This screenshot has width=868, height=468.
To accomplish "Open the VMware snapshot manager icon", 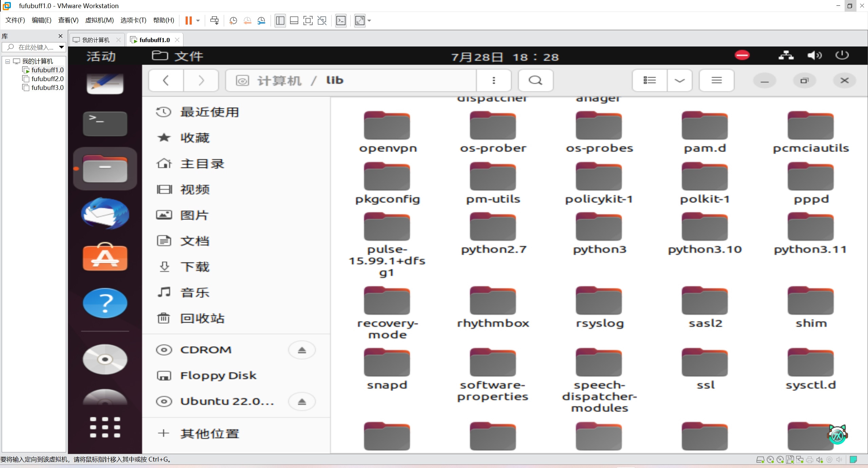I will (x=261, y=21).
